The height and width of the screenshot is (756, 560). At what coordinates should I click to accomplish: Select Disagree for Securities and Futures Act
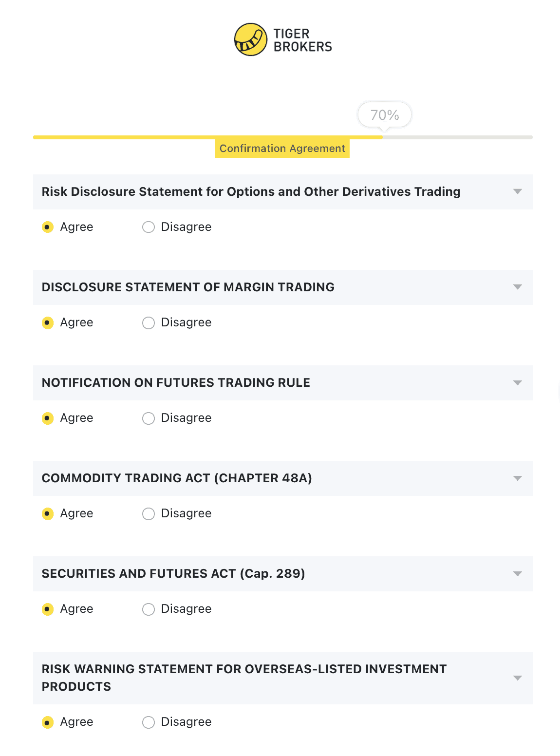[x=149, y=609]
